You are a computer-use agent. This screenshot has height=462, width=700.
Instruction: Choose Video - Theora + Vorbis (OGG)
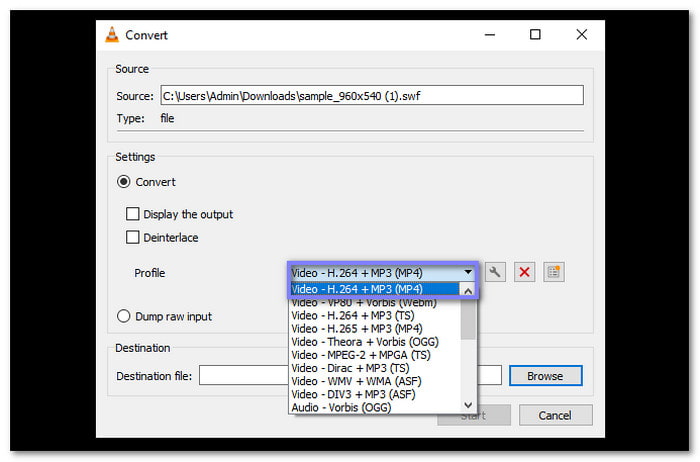point(375,342)
